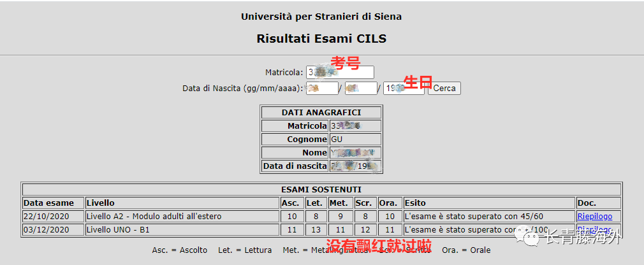Click the 'Scr.' column header
Image resolution: width=644 pixels, height=265 pixels.
pyautogui.click(x=365, y=203)
